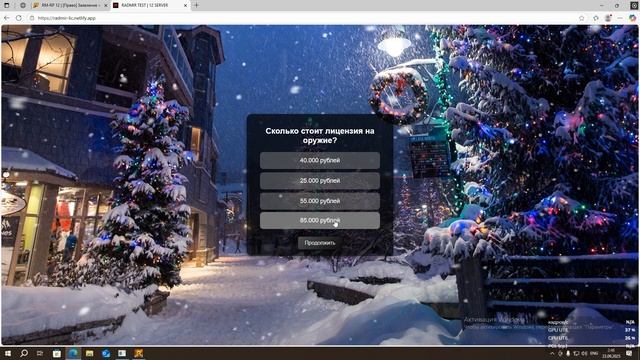Image resolution: width=640 pixels, height=360 pixels.
Task: Open Windows taskbar search
Action: coord(24,353)
